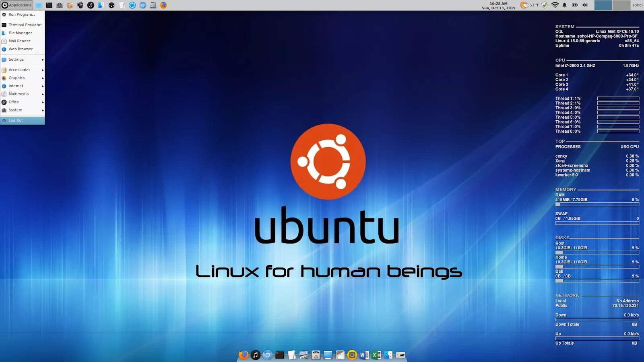
Task: Launch Terminal Emulator from the Applications menu
Action: tap(22, 25)
